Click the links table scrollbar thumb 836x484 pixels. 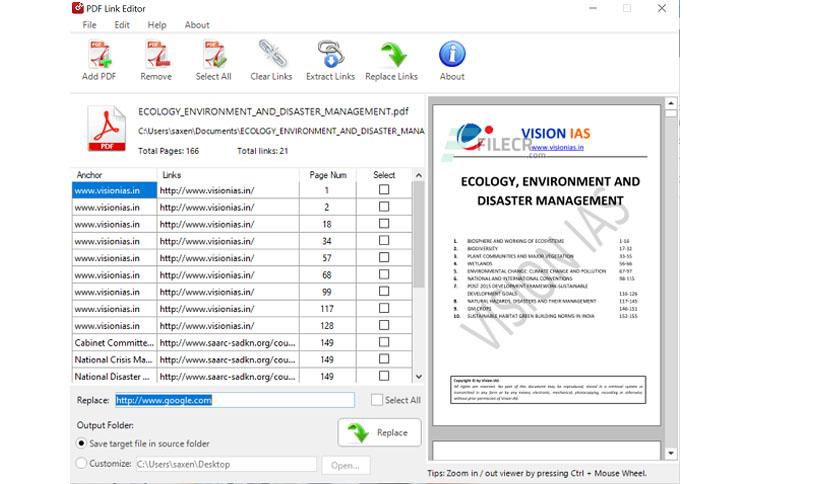[419, 235]
